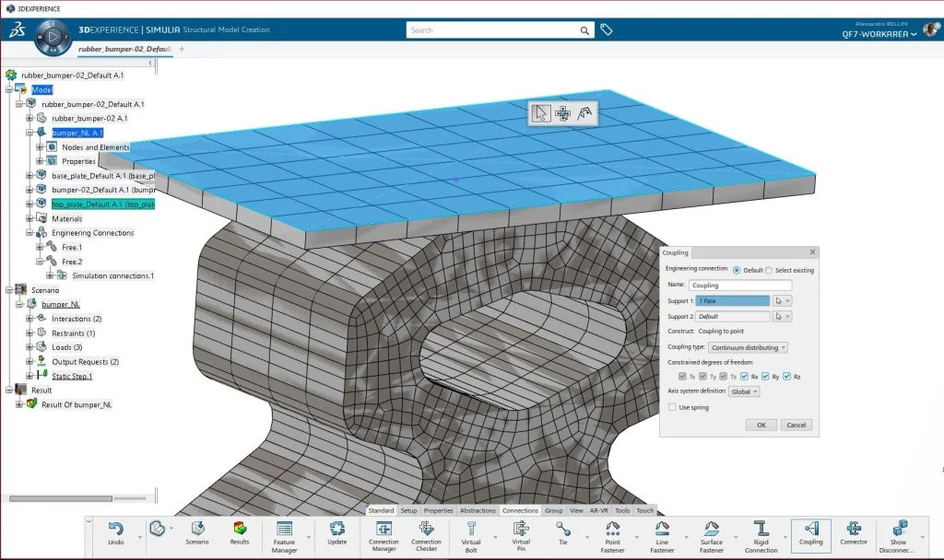
Task: Open the Axis system definition dropdown
Action: (x=743, y=391)
